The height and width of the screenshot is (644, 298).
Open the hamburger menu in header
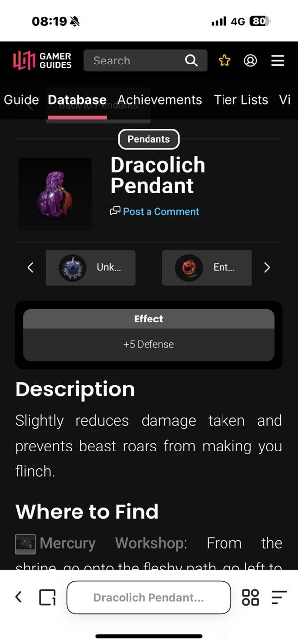pos(278,61)
